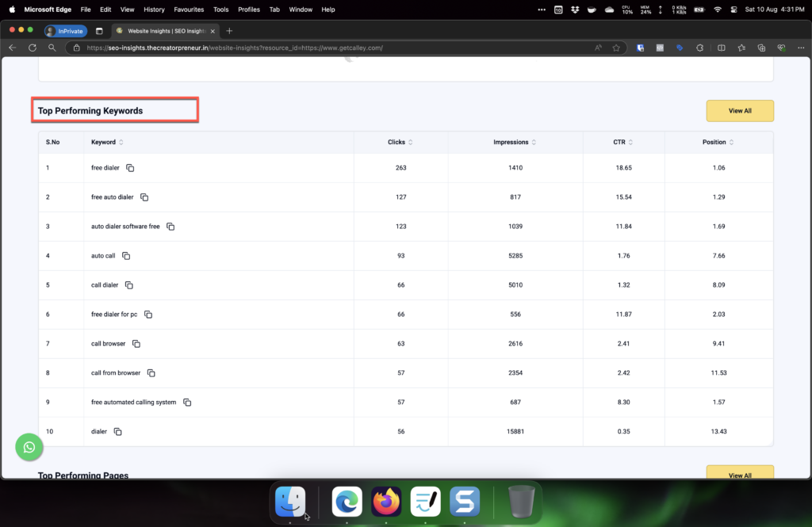Screen dimensions: 812x527
Task: Copy the 'call from browser' keyword
Action: (x=151, y=372)
